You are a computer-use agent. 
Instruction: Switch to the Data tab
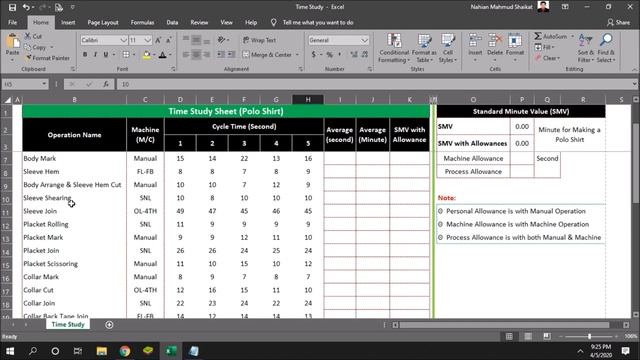click(172, 22)
